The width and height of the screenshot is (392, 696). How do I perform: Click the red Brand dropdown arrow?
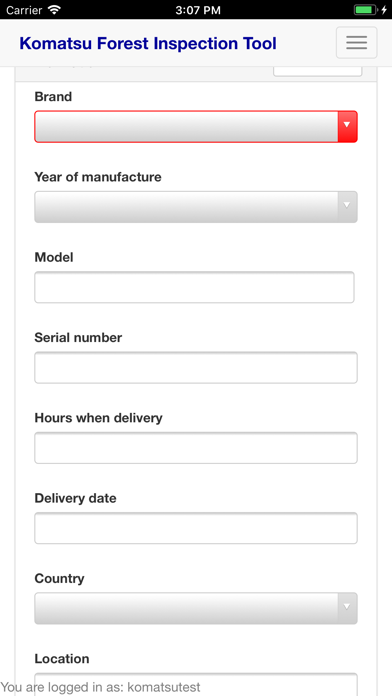[x=348, y=127]
